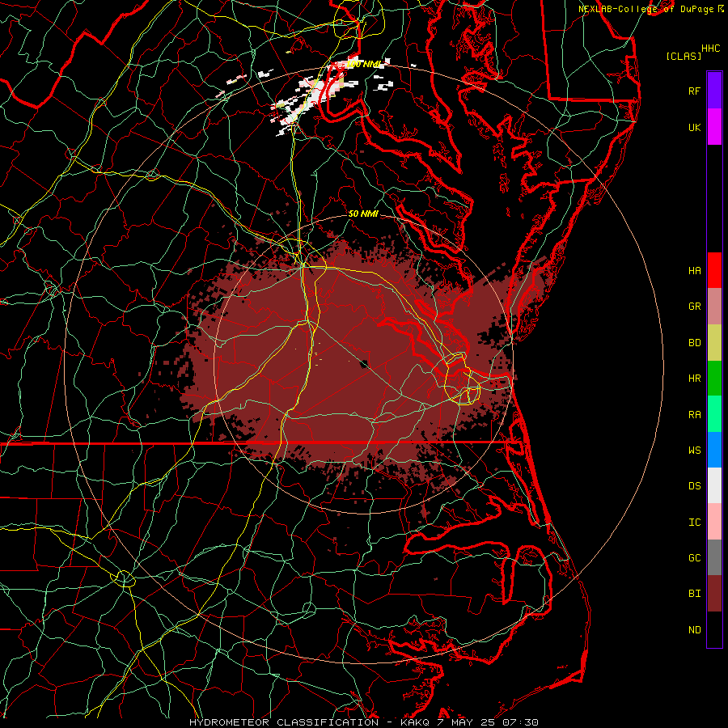The image size is (728, 728).
Task: Click the WS legend label
Action: (x=694, y=450)
